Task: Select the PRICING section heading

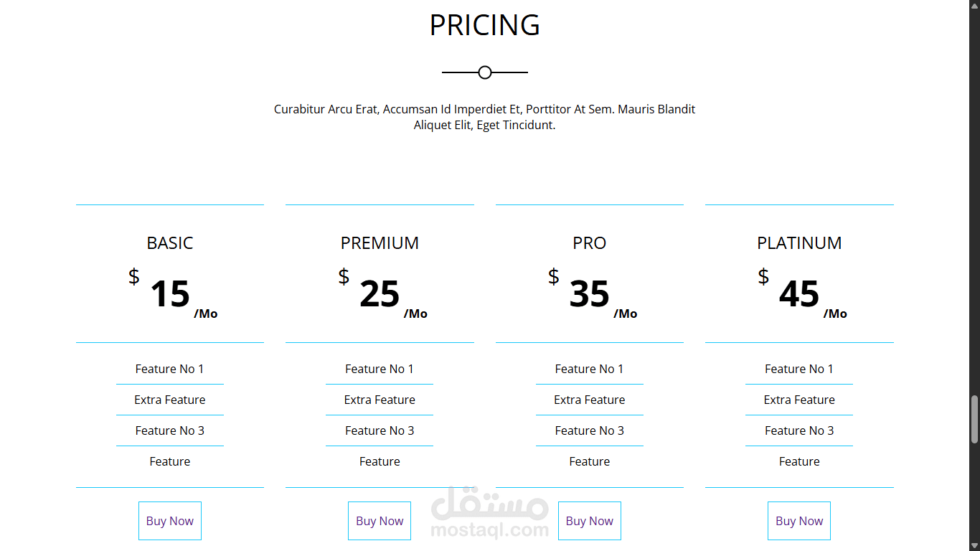Action: click(485, 25)
